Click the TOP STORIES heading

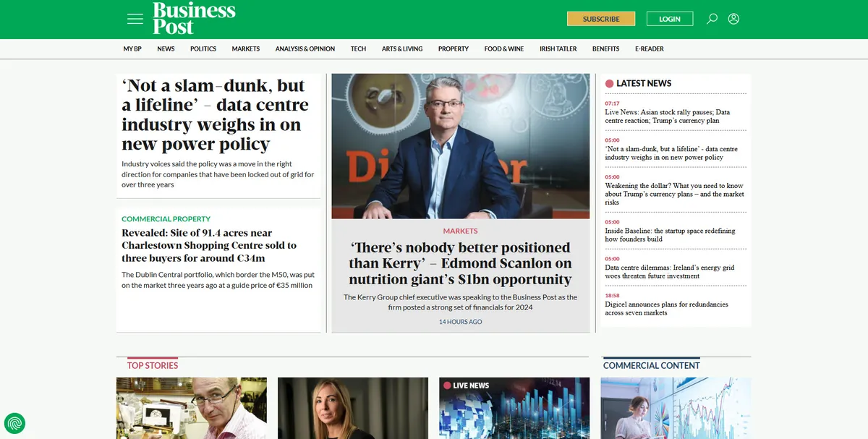(x=153, y=365)
